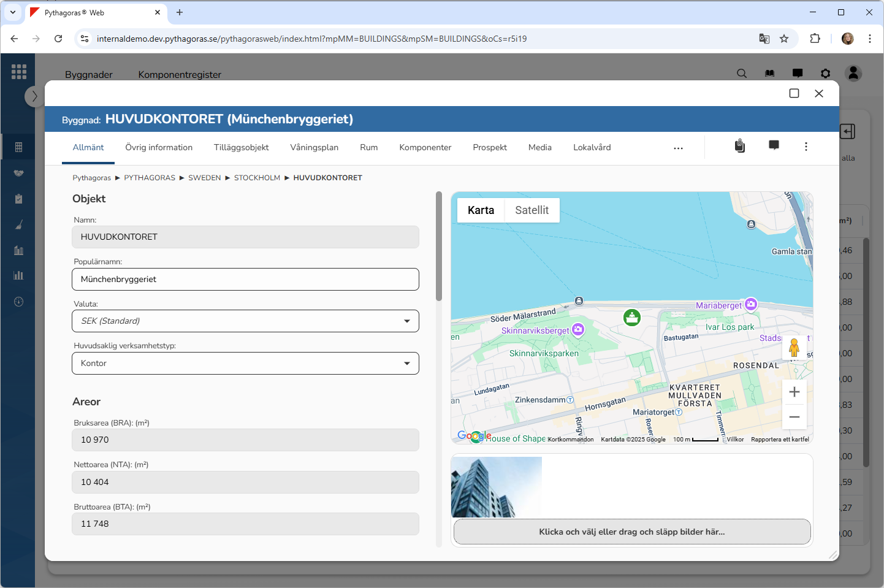Switch to the Våningsplan tab
Image resolution: width=884 pixels, height=588 pixels.
pyautogui.click(x=314, y=148)
